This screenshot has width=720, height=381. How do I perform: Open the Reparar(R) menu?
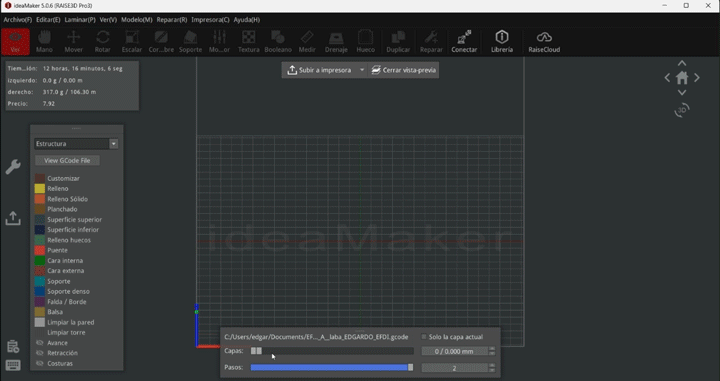[x=172, y=20]
